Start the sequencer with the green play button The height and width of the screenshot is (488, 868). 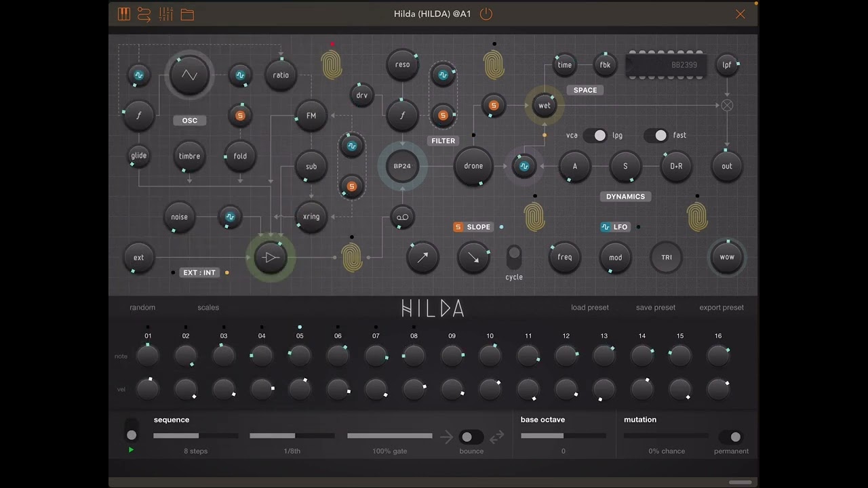131,449
